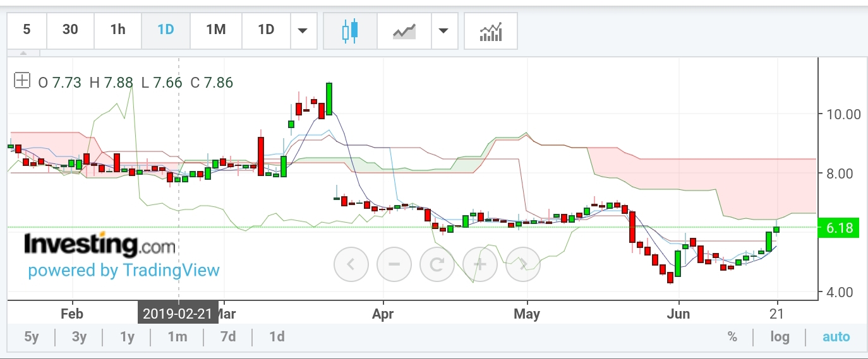The image size is (868, 359).
Task: Open the indicators chart icon
Action: 491,30
